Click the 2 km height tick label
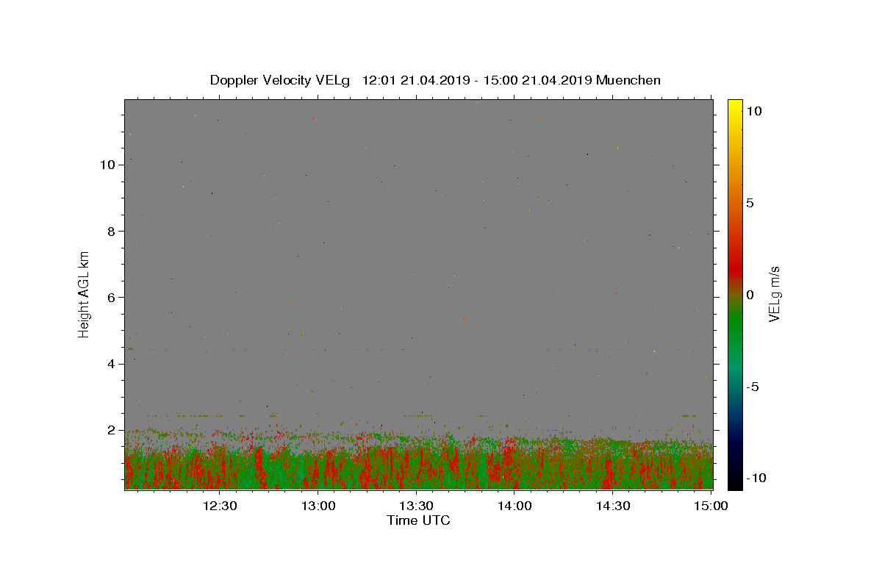 tap(111, 430)
